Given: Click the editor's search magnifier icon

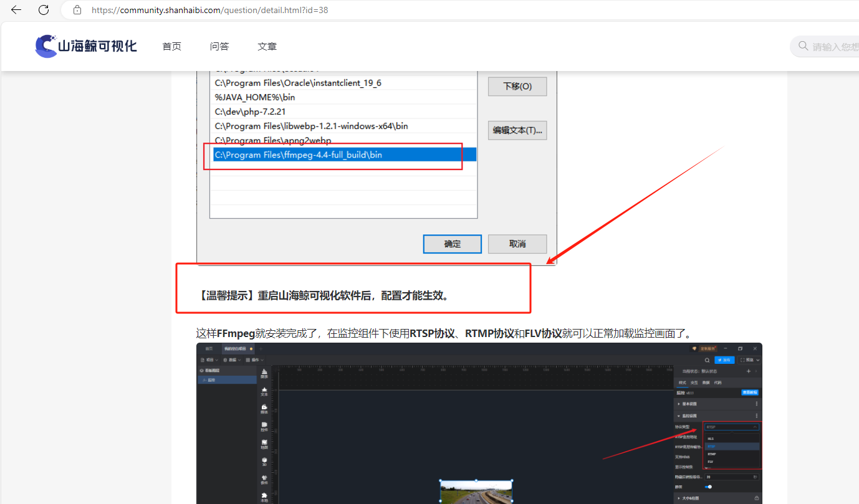Looking at the screenshot, I should (x=707, y=360).
